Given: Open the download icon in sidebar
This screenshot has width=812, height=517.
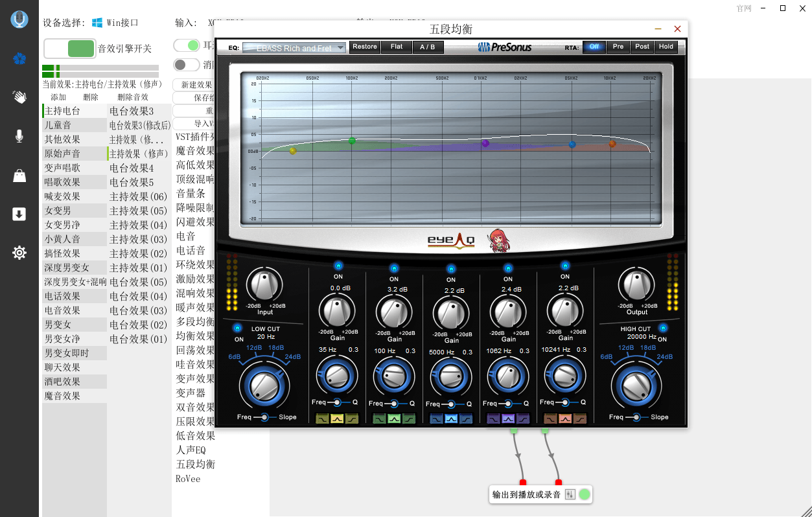Looking at the screenshot, I should coord(19,214).
